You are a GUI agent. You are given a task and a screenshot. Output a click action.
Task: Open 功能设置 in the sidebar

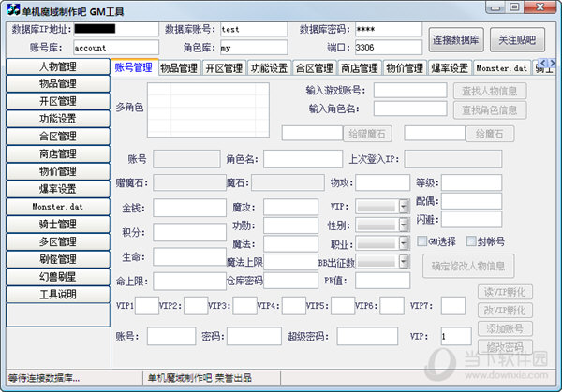pos(58,119)
